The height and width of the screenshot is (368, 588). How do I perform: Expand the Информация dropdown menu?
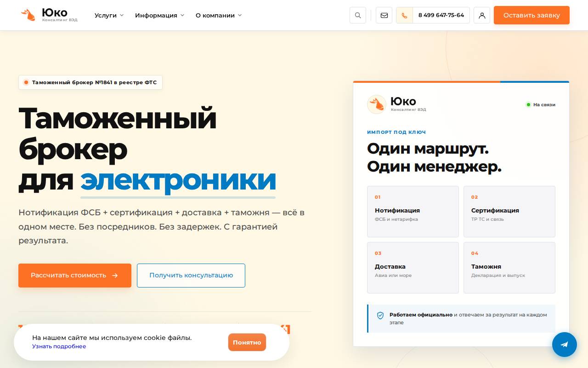coord(160,15)
